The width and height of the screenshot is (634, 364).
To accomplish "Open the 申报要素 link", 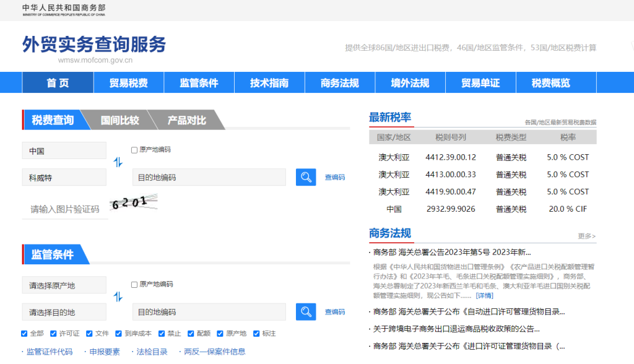I will 105,352.
